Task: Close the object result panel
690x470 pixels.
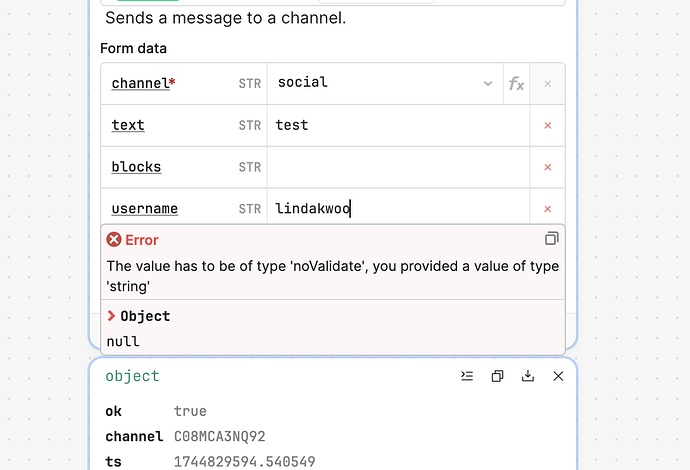Action: tap(558, 376)
